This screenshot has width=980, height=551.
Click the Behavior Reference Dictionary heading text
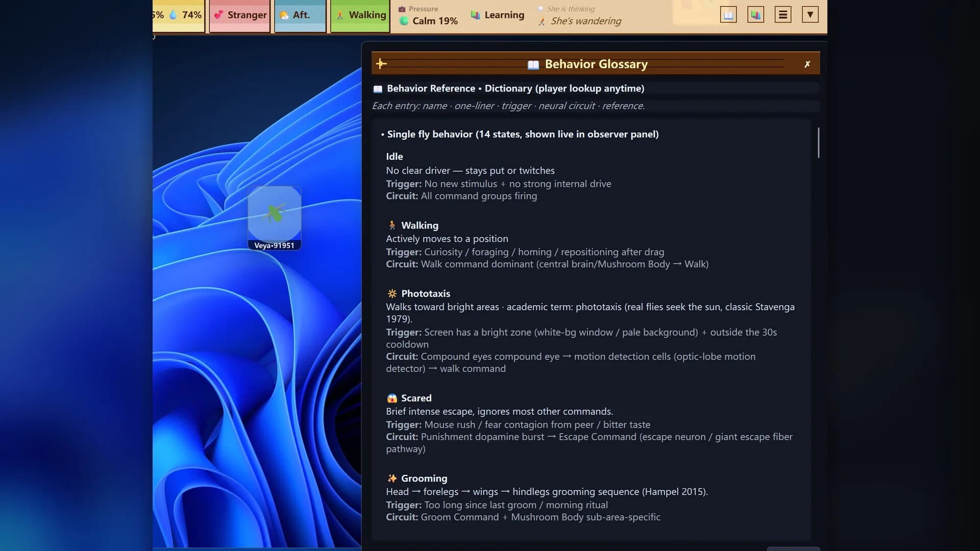coord(516,89)
